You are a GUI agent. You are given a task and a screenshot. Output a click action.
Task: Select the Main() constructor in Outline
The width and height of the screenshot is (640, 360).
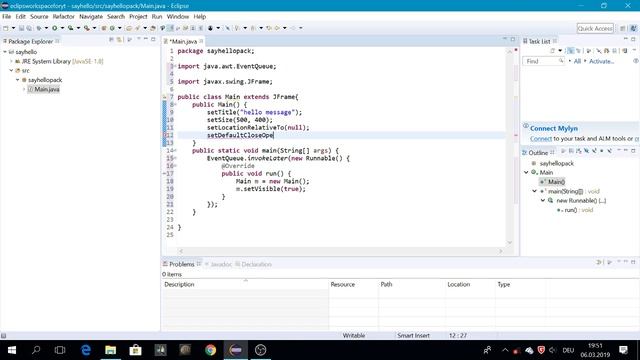pyautogui.click(x=552, y=182)
